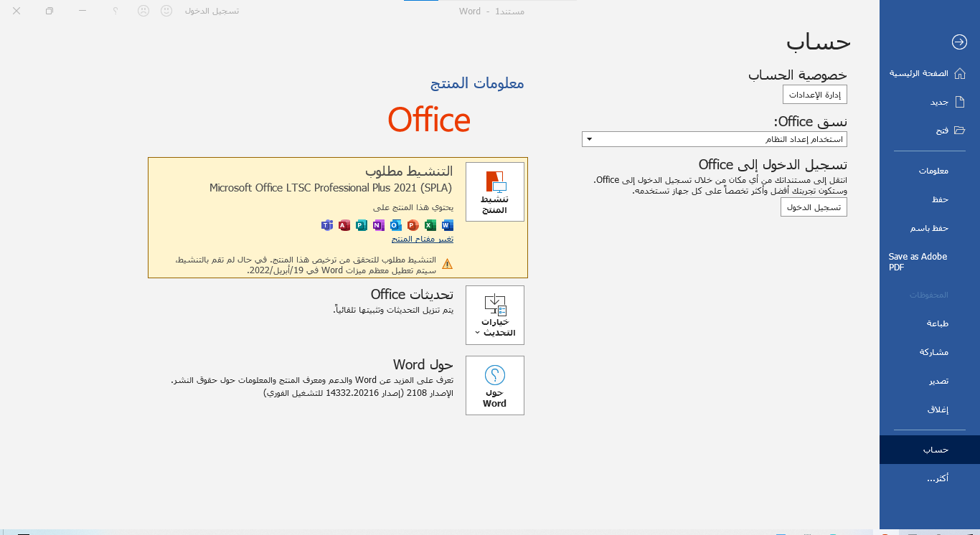Click the إدارة الإعدادات button
This screenshot has height=535, width=980.
[x=815, y=95]
